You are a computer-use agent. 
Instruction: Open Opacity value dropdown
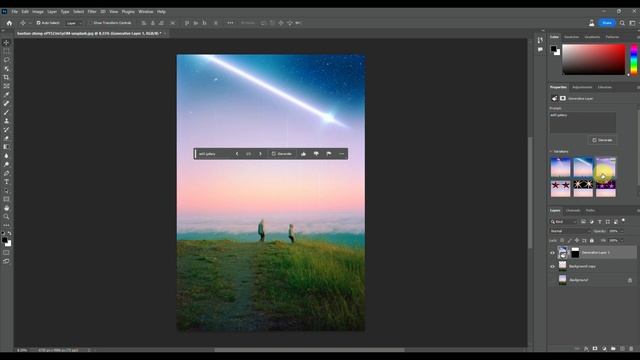coord(622,231)
